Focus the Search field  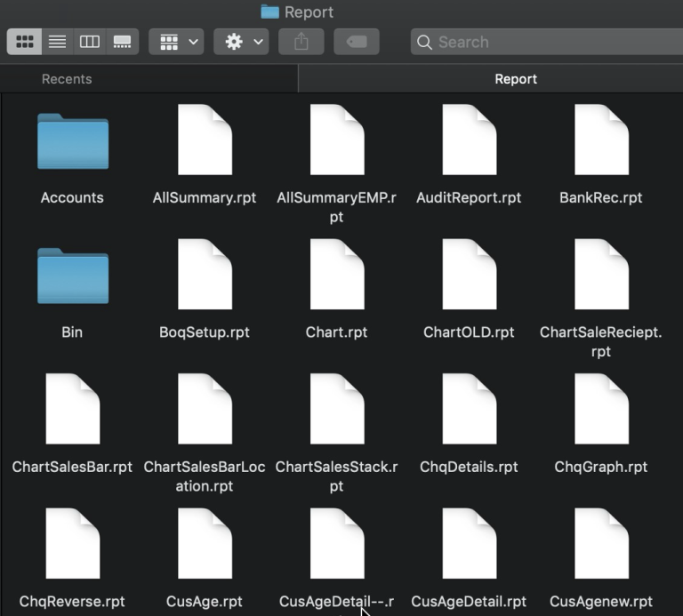(547, 42)
